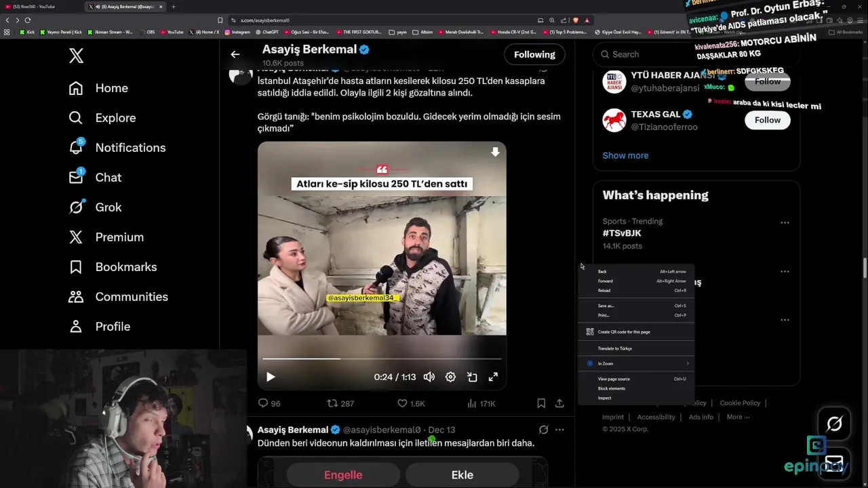Choose Print... in the context menu
The height and width of the screenshot is (488, 868).
pyautogui.click(x=636, y=315)
